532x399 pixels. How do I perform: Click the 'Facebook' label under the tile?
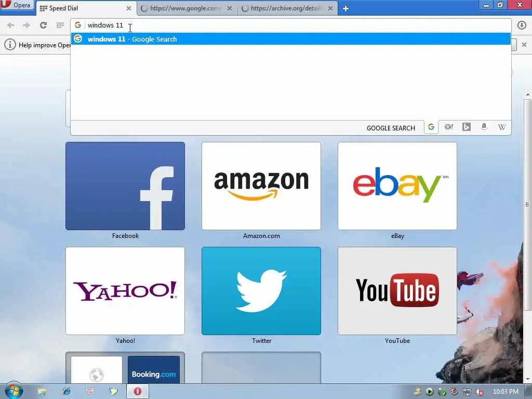(126, 236)
